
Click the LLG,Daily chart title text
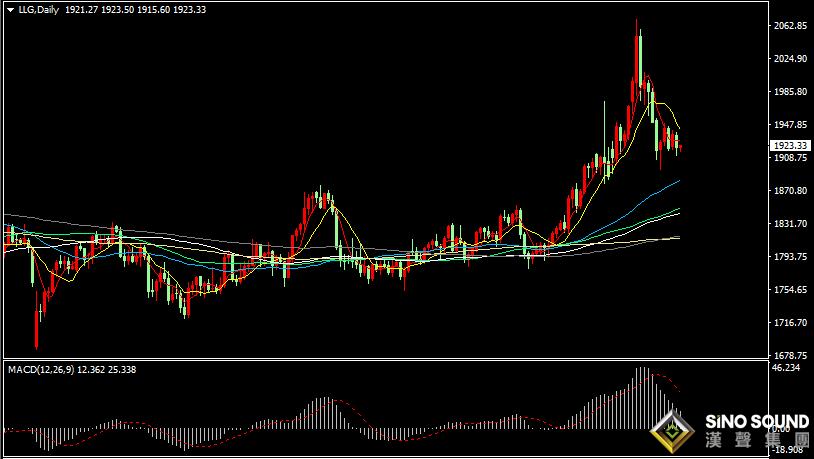pos(39,10)
